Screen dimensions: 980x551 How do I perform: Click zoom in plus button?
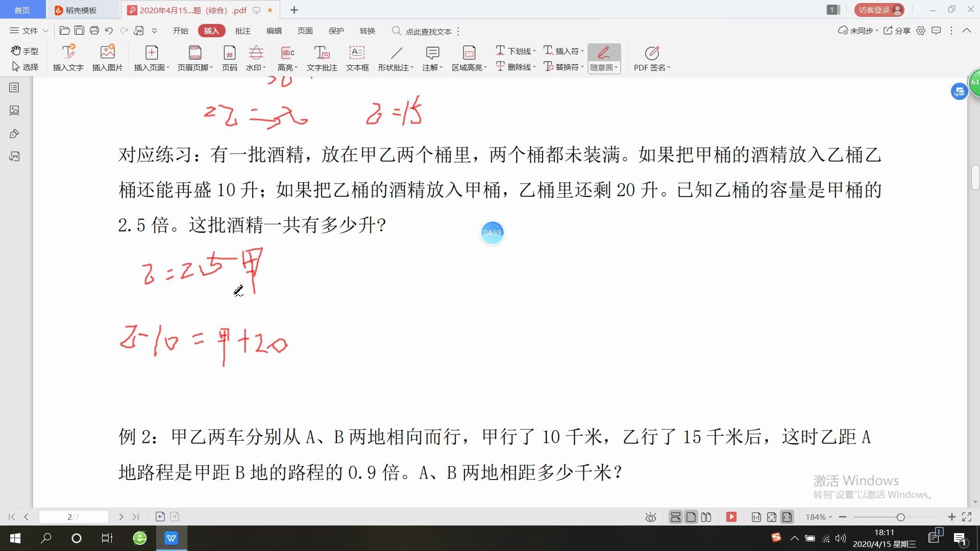coord(951,517)
